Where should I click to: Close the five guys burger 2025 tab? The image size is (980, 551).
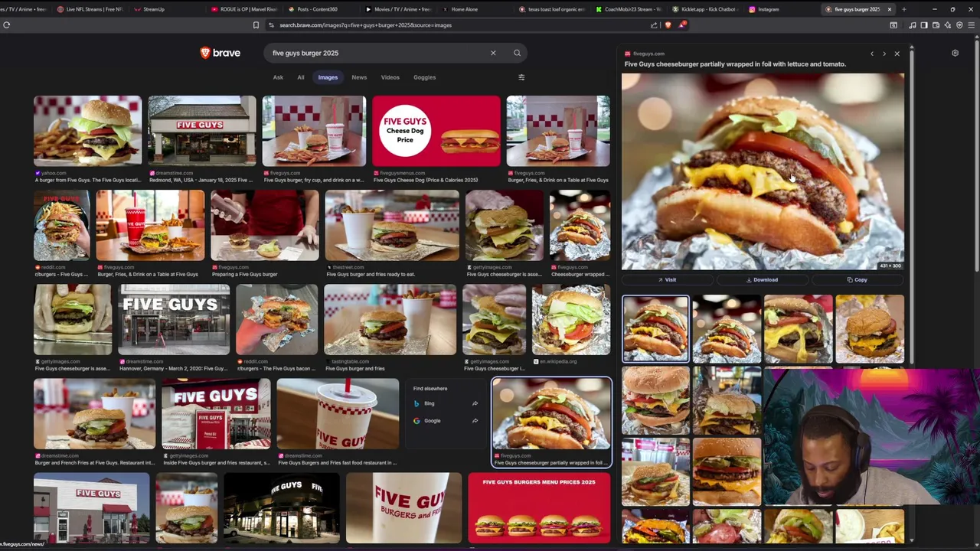[889, 9]
